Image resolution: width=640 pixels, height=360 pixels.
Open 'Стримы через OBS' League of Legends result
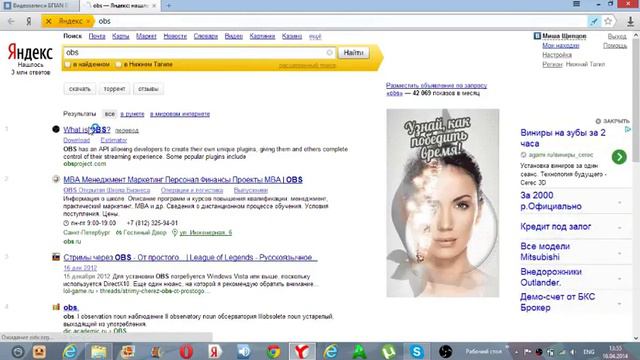(190, 258)
